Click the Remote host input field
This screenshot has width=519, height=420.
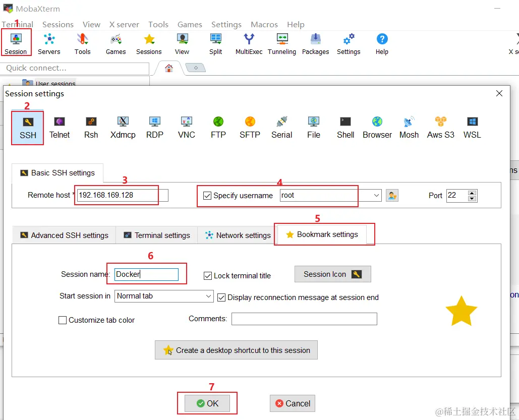(x=123, y=195)
